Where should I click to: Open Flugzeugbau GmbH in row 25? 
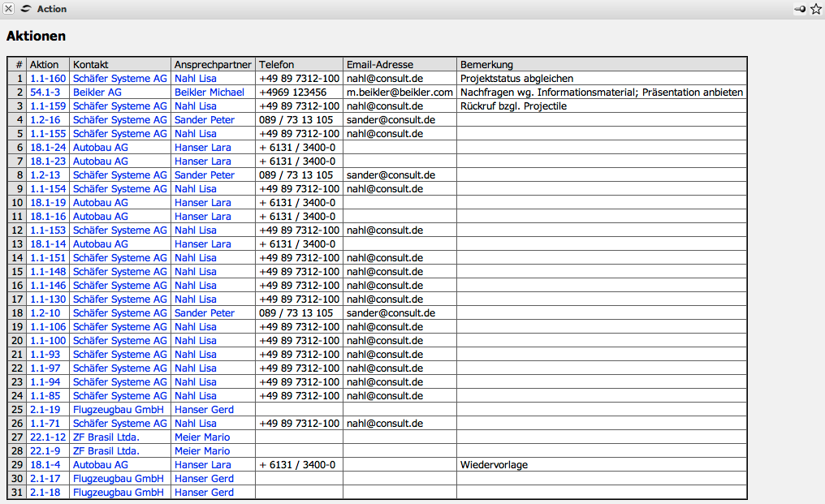tap(119, 410)
